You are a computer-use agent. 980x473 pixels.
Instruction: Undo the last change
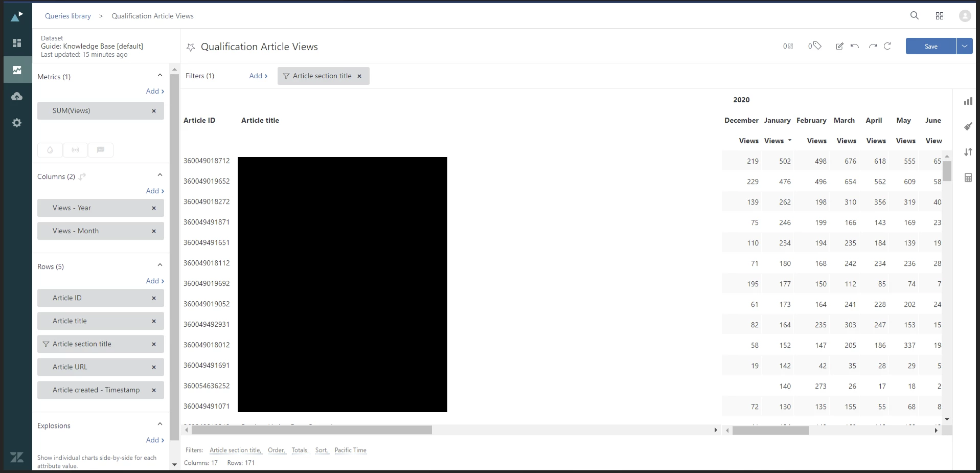(x=855, y=46)
